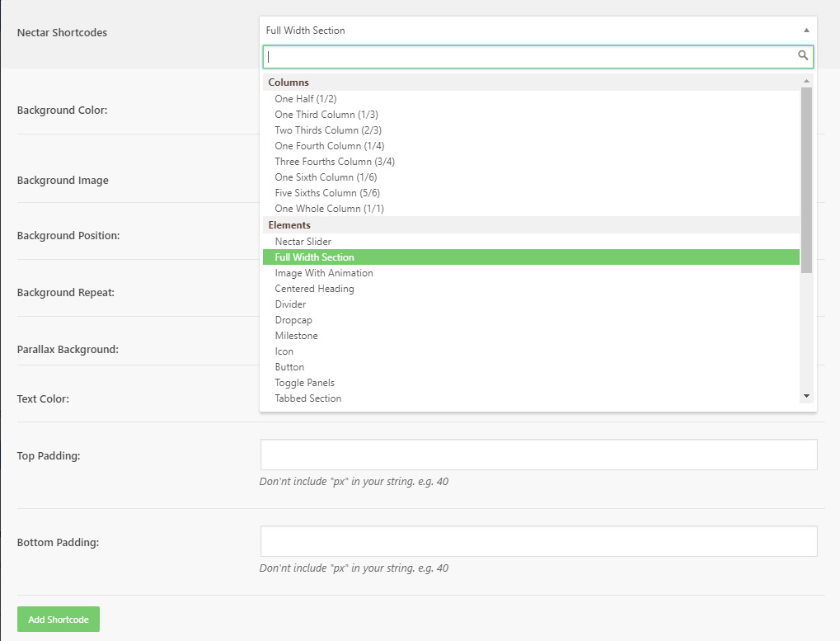Pick One Fourth Column (1/4) option
The width and height of the screenshot is (840, 641).
329,146
